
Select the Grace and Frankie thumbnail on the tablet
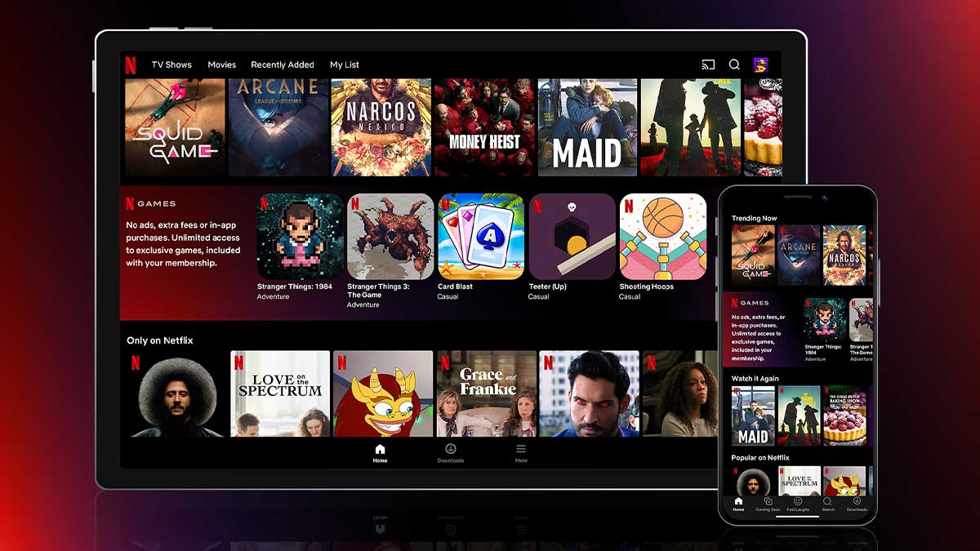pyautogui.click(x=486, y=393)
